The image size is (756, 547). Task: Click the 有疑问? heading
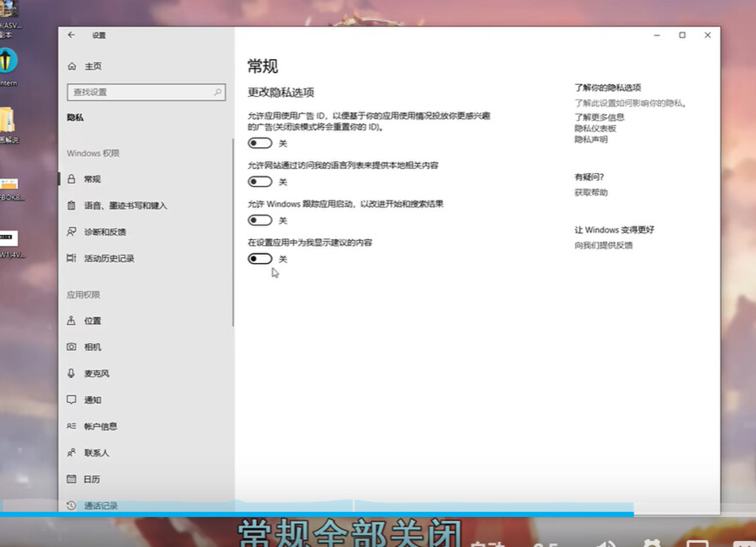[x=589, y=177]
